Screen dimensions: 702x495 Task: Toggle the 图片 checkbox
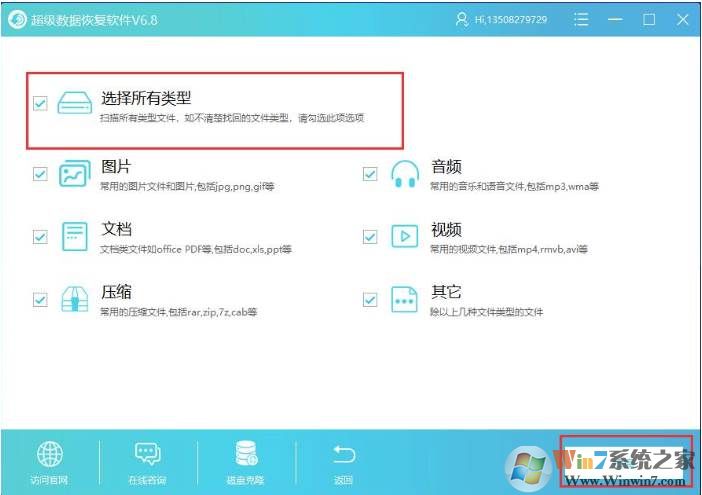tap(40, 174)
